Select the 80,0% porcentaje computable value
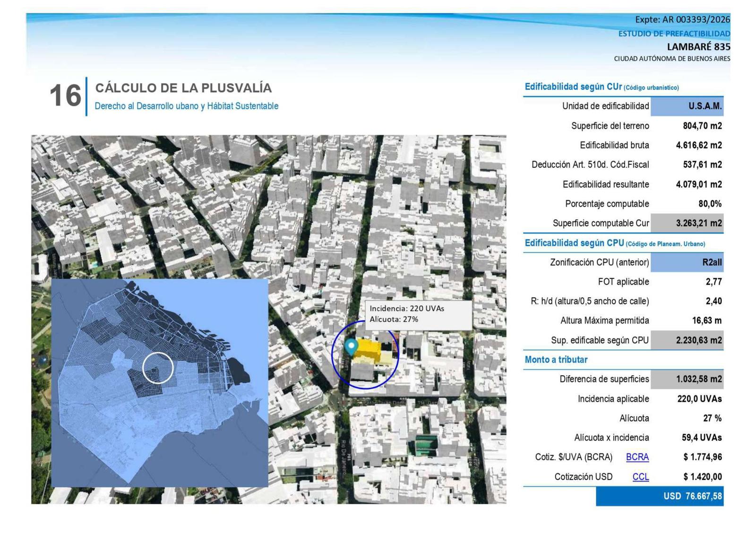Image resolution: width=756 pixels, height=534 pixels. [x=710, y=204]
